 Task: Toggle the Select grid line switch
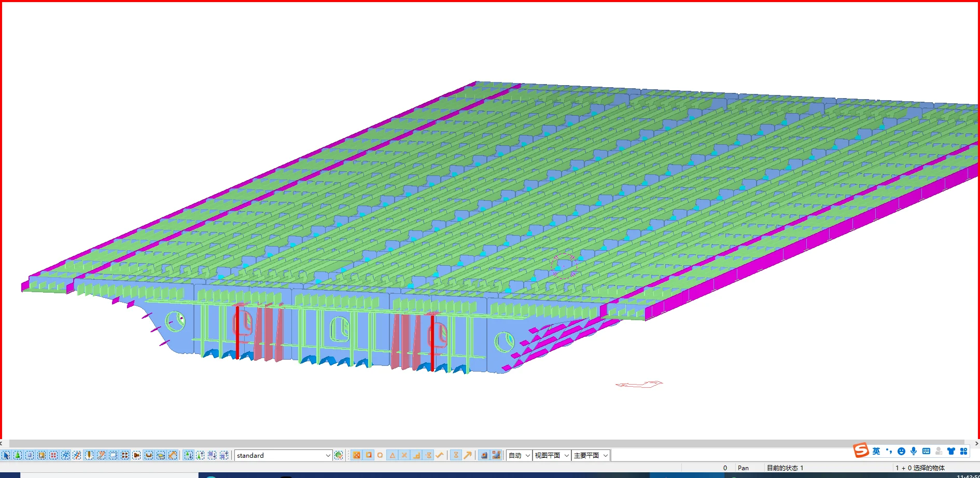tap(77, 455)
